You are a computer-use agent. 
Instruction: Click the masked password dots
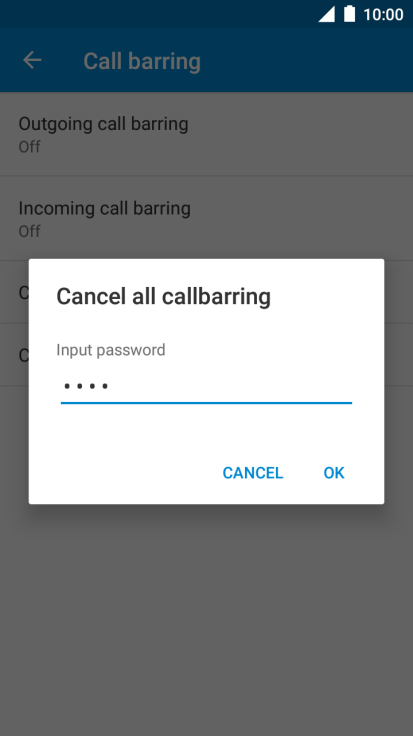(x=86, y=387)
